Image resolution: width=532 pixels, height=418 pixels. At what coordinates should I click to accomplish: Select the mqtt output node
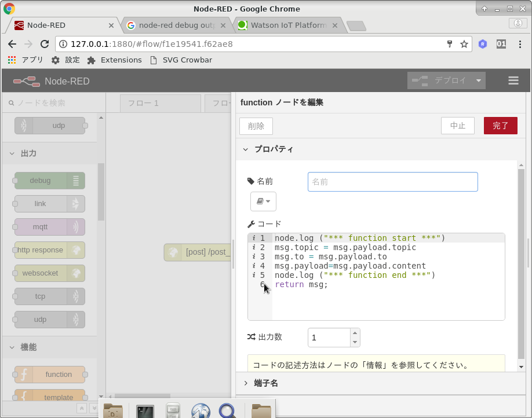coord(50,227)
